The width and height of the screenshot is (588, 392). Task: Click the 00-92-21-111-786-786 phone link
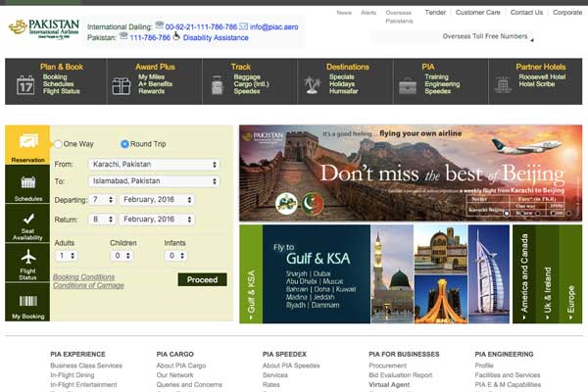pyautogui.click(x=201, y=27)
